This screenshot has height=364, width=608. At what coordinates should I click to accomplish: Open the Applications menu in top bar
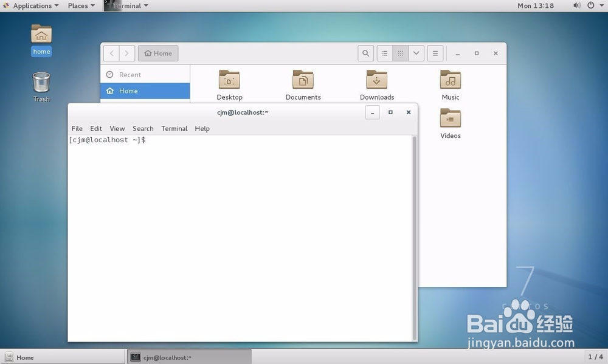tap(30, 5)
